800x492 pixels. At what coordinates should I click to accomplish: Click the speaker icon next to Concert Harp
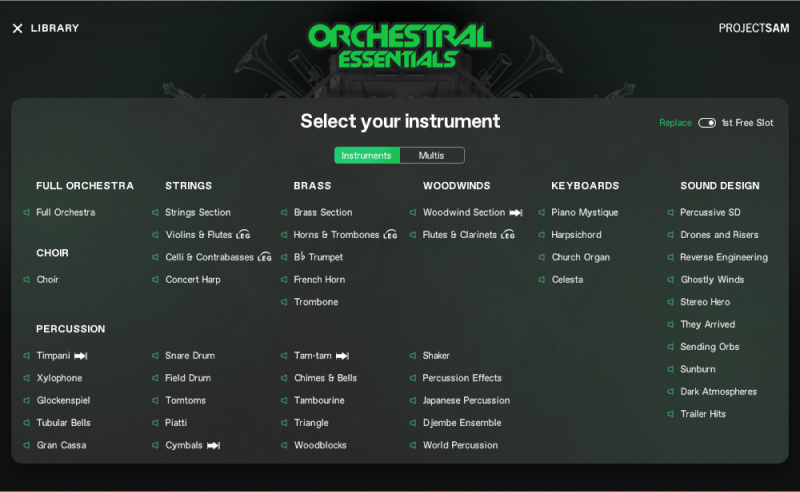(x=155, y=280)
